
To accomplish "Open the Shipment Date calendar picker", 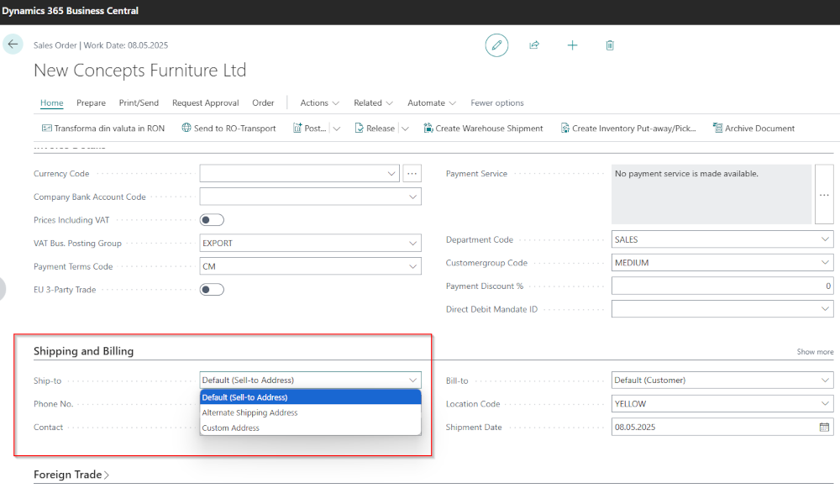I will (x=824, y=427).
